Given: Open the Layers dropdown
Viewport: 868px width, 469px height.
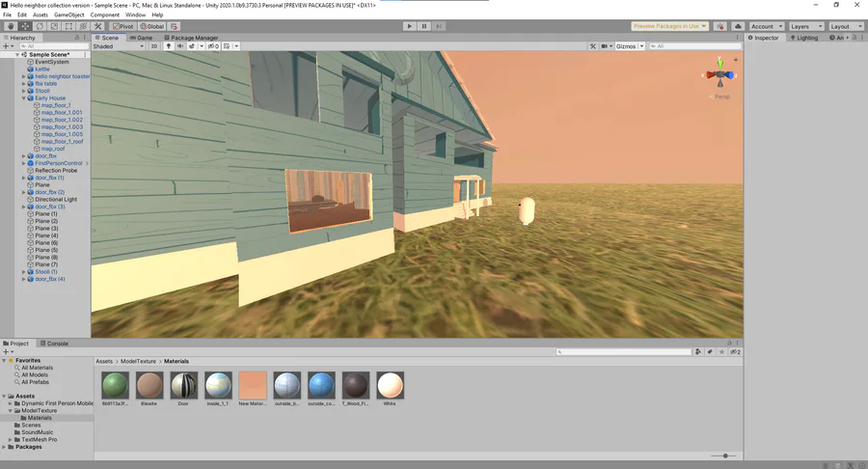Looking at the screenshot, I should click(805, 26).
